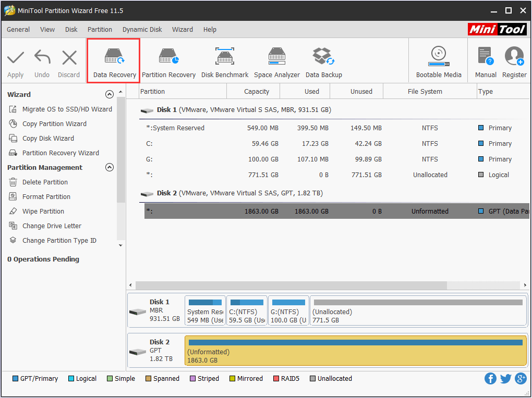This screenshot has width=532, height=398.
Task: Click the Apply checkmark icon
Action: coord(16,58)
